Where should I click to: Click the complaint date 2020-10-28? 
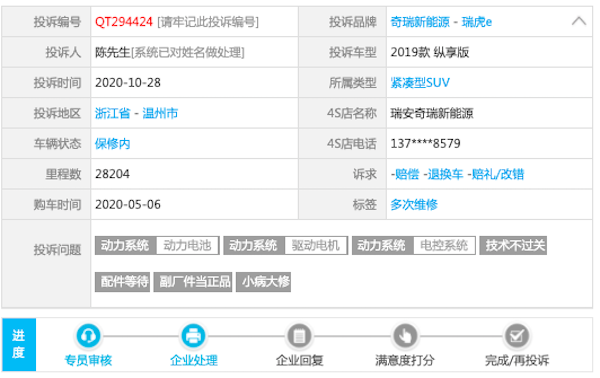click(x=128, y=83)
